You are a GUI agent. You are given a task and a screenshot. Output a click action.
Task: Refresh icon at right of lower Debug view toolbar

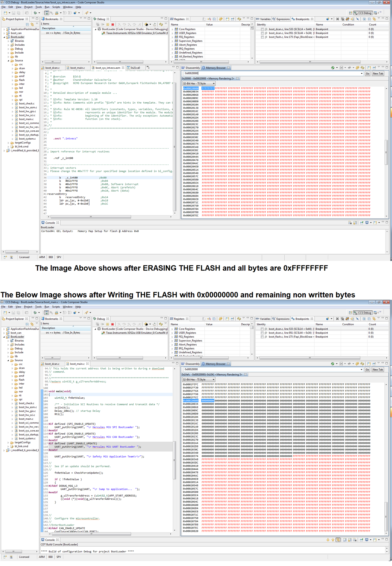pyautogui.click(x=161, y=324)
